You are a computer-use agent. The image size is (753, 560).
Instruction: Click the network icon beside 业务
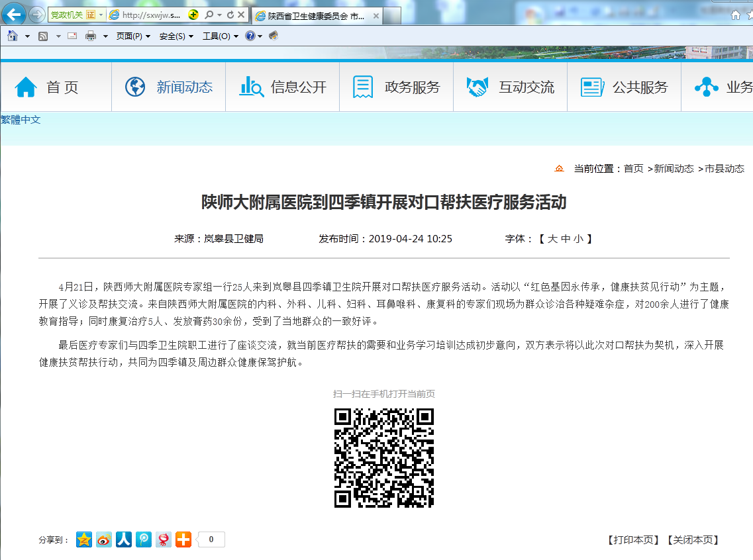click(x=707, y=87)
